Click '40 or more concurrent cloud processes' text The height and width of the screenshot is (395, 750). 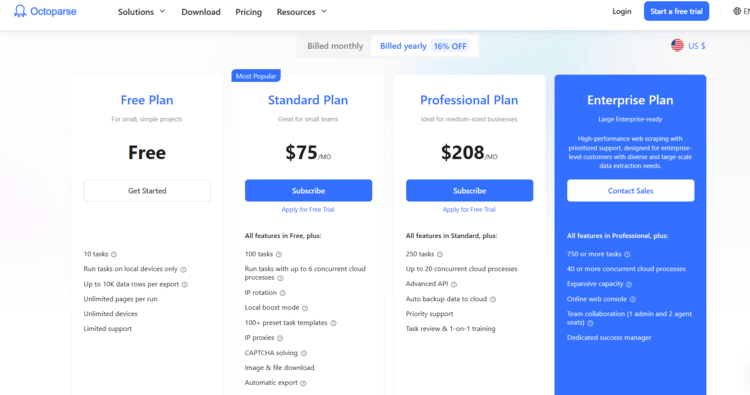pyautogui.click(x=626, y=269)
